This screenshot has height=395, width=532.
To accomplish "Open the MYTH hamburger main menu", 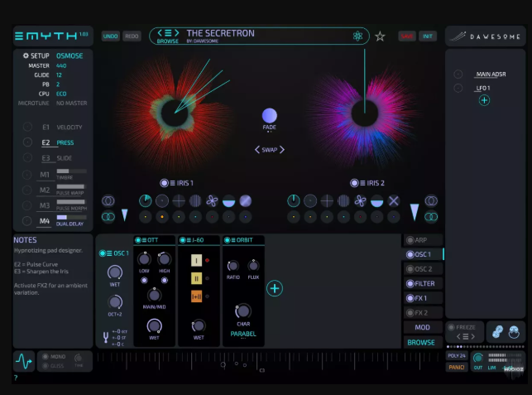I will [19, 36].
